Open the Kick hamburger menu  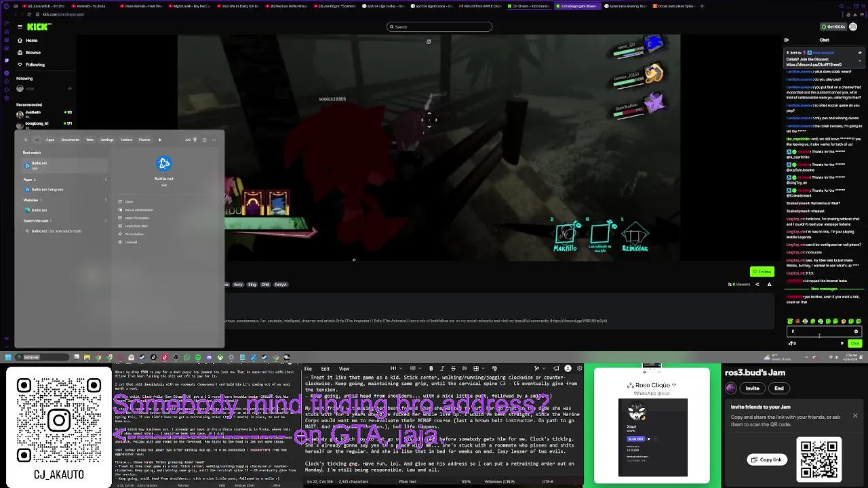[20, 26]
